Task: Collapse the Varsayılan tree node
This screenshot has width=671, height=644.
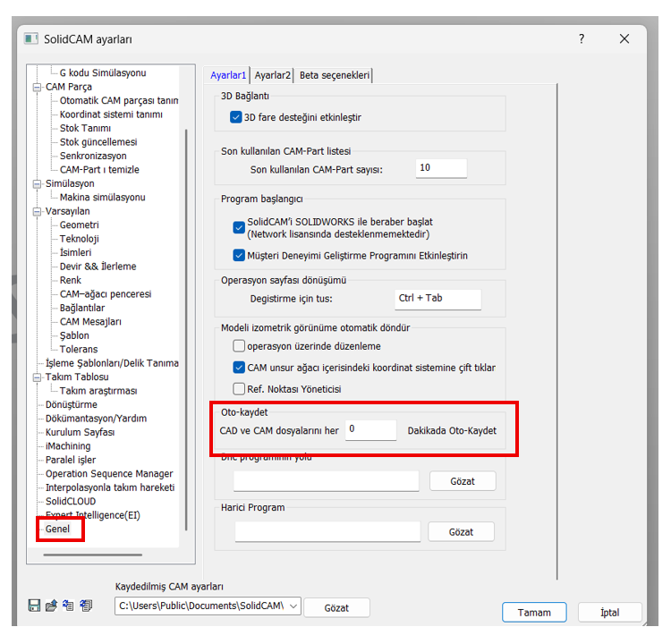Action: coord(38,211)
